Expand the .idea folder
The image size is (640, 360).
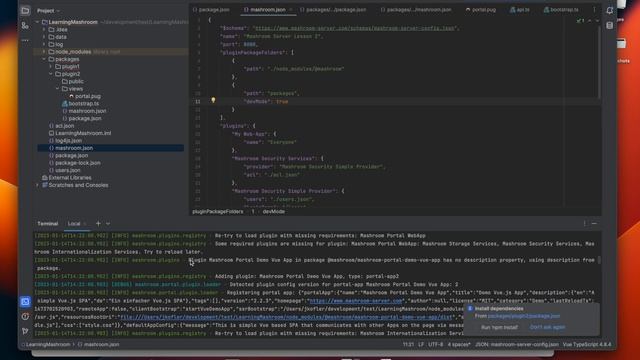tap(44, 29)
